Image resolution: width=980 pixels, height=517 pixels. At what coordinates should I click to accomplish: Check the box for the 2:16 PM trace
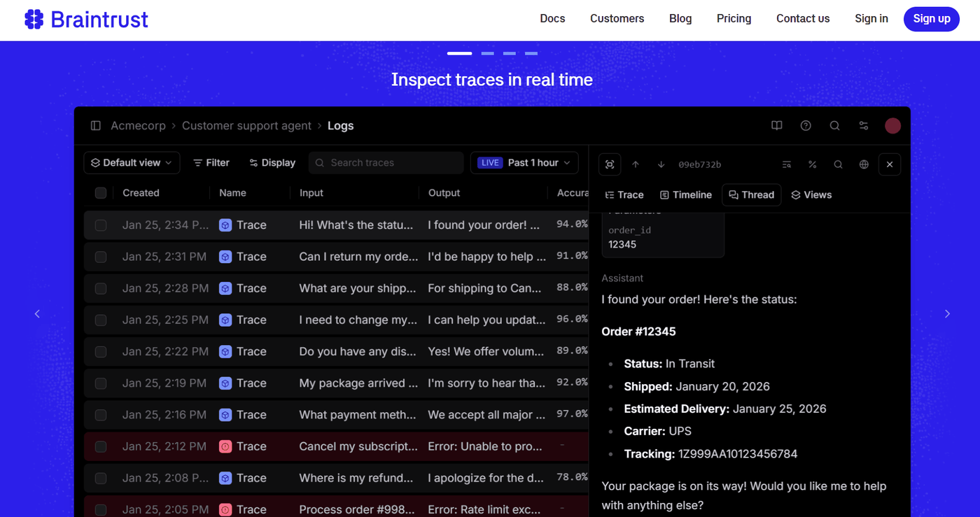101,415
